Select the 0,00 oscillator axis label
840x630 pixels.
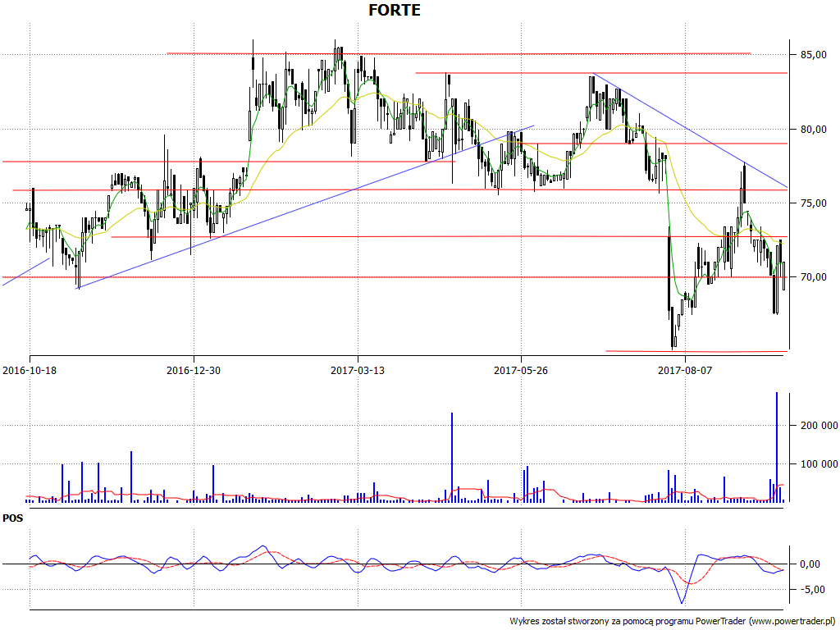(810, 564)
